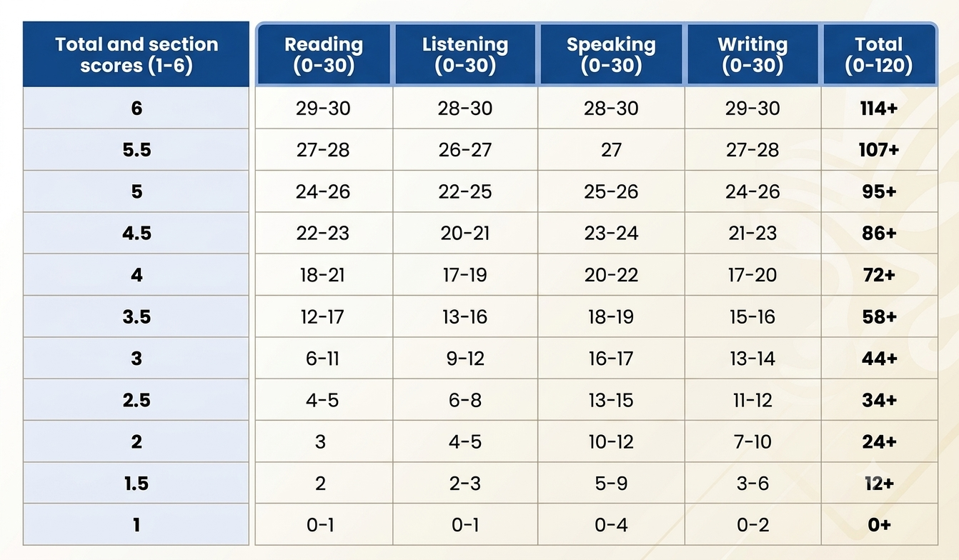
Task: Select the 3.5 band score row label
Action: pos(136,316)
